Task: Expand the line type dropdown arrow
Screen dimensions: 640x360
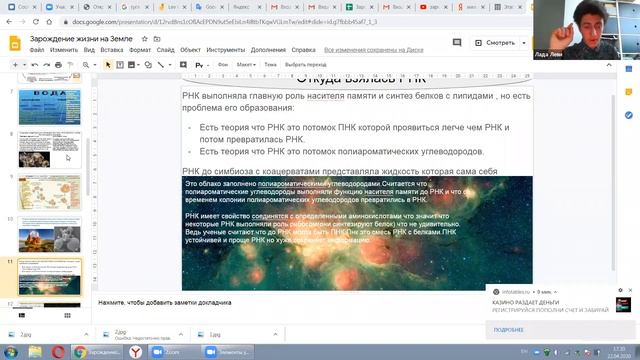Action: (x=170, y=65)
